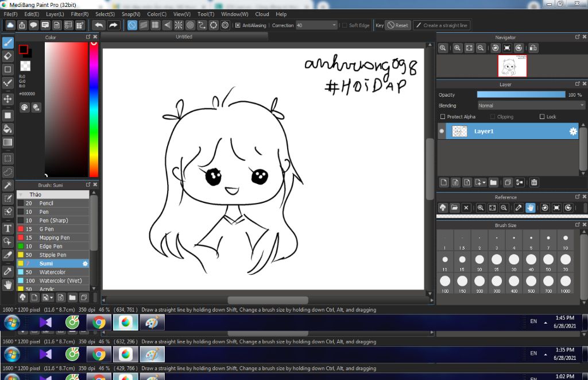Select the Text tool
Viewport: 588px width, 380px height.
coord(8,228)
